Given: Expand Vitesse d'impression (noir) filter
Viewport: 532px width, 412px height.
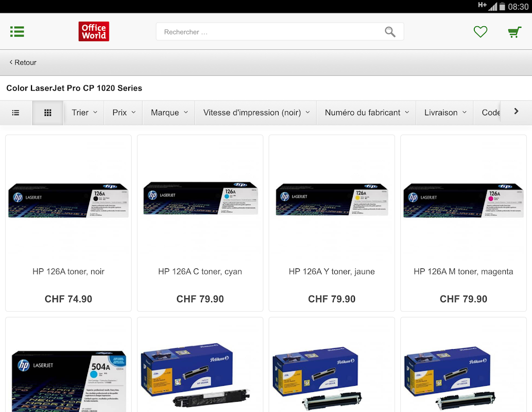Looking at the screenshot, I should point(256,113).
